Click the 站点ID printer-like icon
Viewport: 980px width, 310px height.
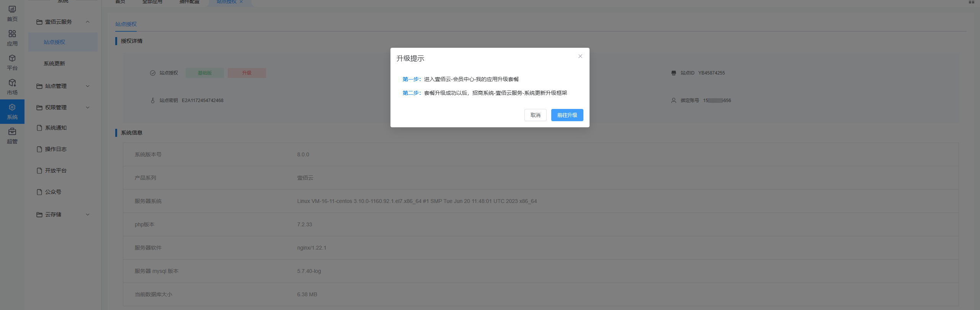point(673,73)
